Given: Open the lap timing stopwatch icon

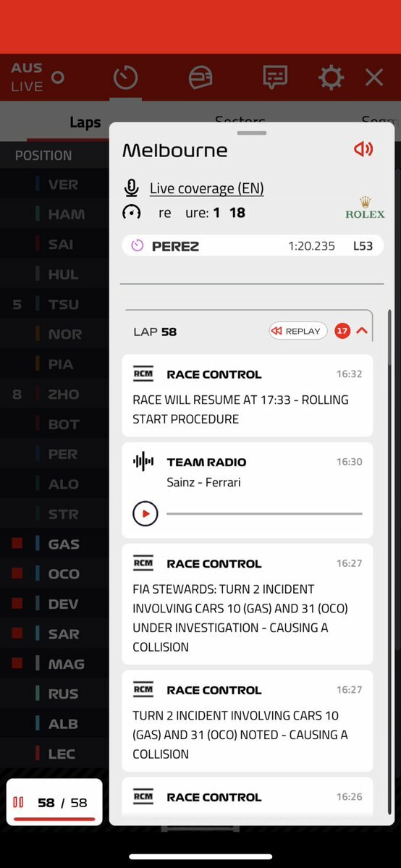Looking at the screenshot, I should click(x=126, y=77).
